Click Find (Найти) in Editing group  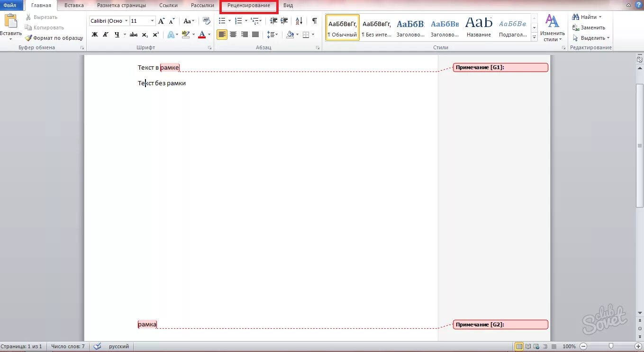tap(587, 17)
